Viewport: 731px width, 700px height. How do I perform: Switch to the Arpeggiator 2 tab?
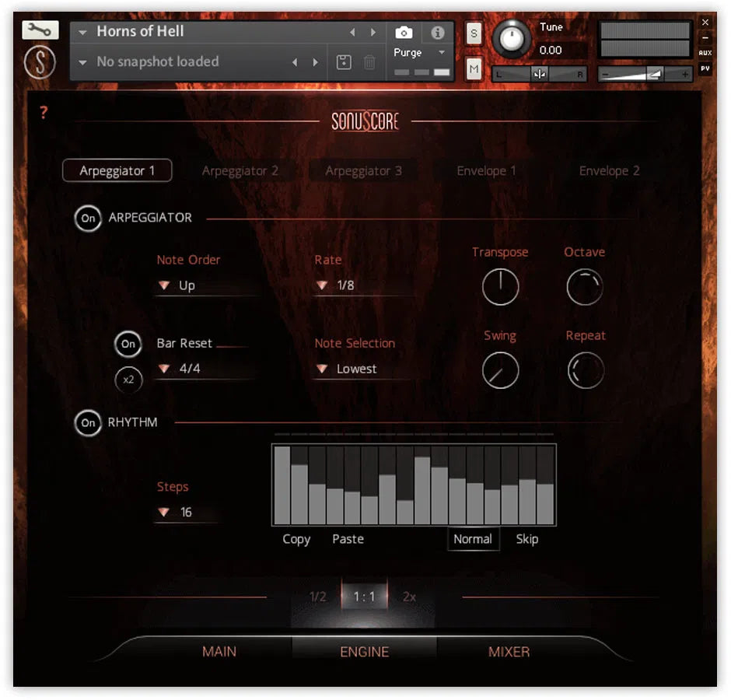[x=240, y=170]
